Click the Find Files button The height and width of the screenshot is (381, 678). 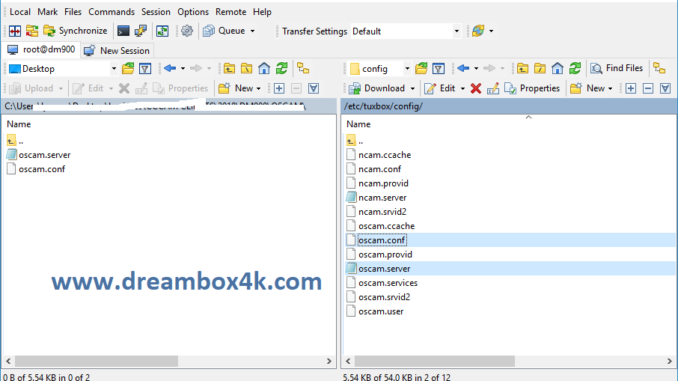point(617,68)
